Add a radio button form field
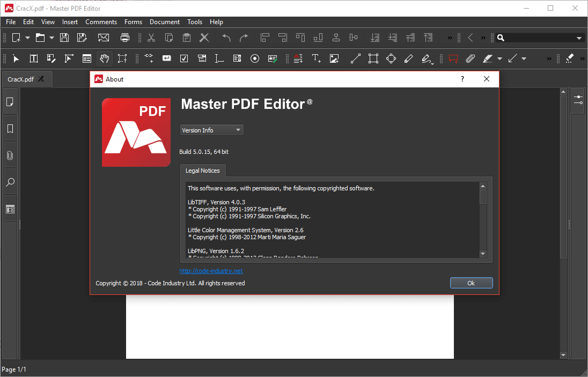588x377 pixels. [255, 58]
